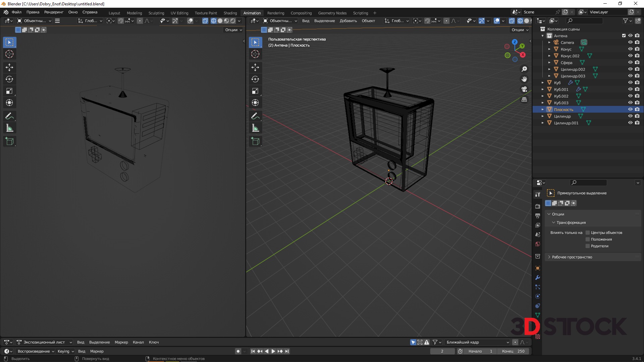Open the Modifiers properties tab (wrench)

(538, 278)
